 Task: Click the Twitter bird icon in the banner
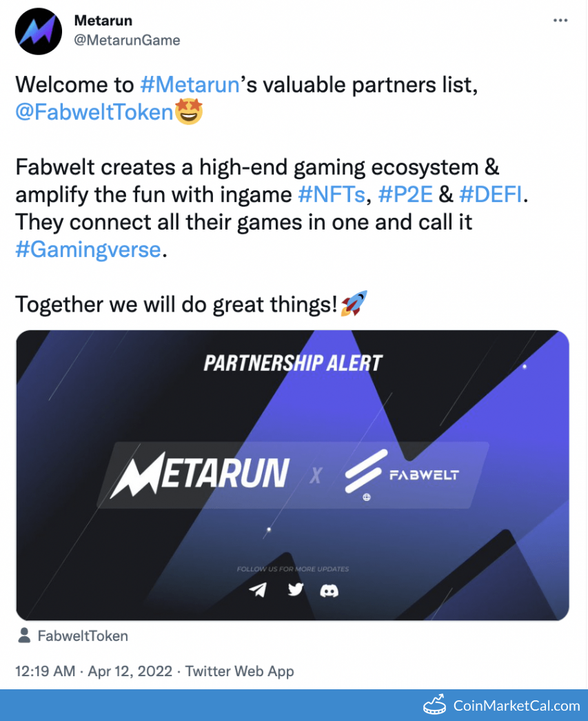pyautogui.click(x=295, y=590)
